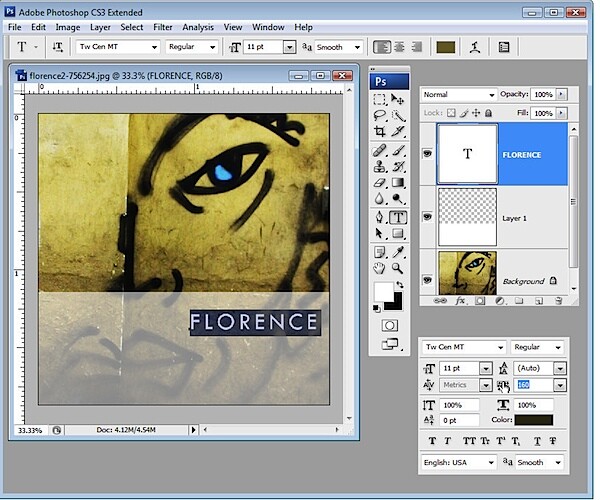The height and width of the screenshot is (500, 600).
Task: Open options bar anti-aliasing Smooth dropdown
Action: click(x=357, y=47)
